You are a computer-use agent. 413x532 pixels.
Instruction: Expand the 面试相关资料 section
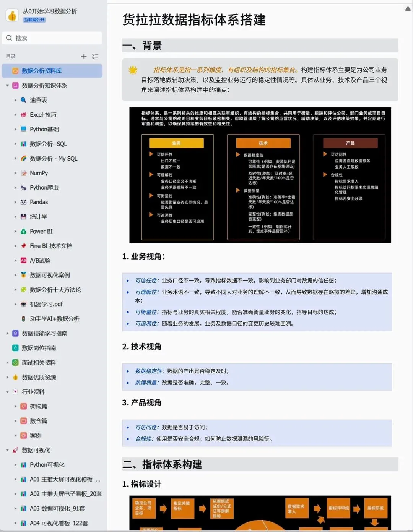point(7,363)
